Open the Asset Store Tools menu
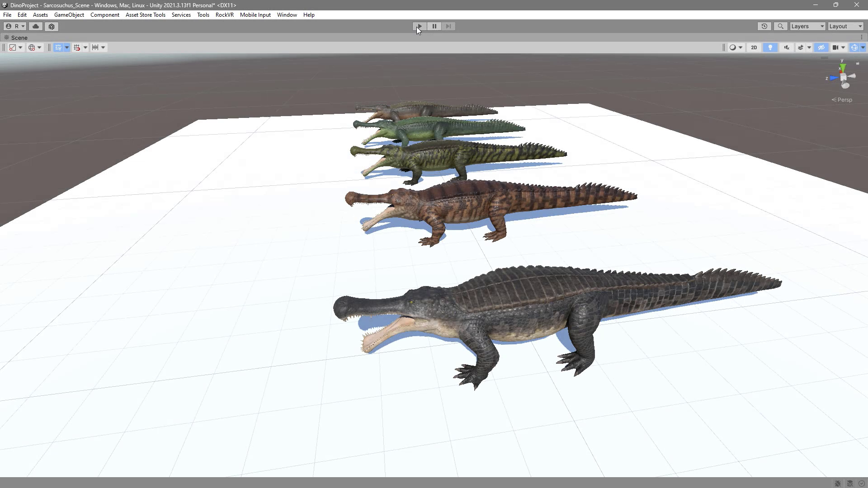 pyautogui.click(x=146, y=15)
